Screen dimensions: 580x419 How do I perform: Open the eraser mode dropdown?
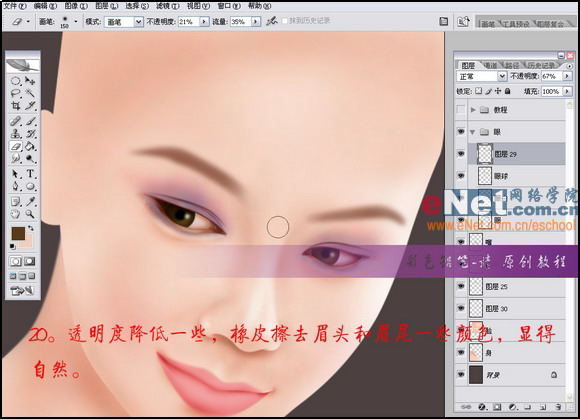(x=138, y=22)
